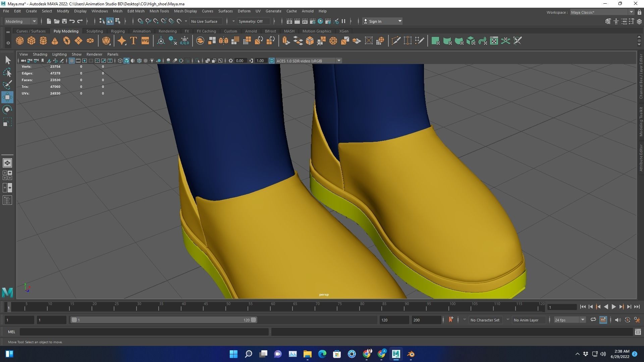The width and height of the screenshot is (644, 362).
Task: Open the No Anim Layer dropdown arrow
Action: click(508, 320)
